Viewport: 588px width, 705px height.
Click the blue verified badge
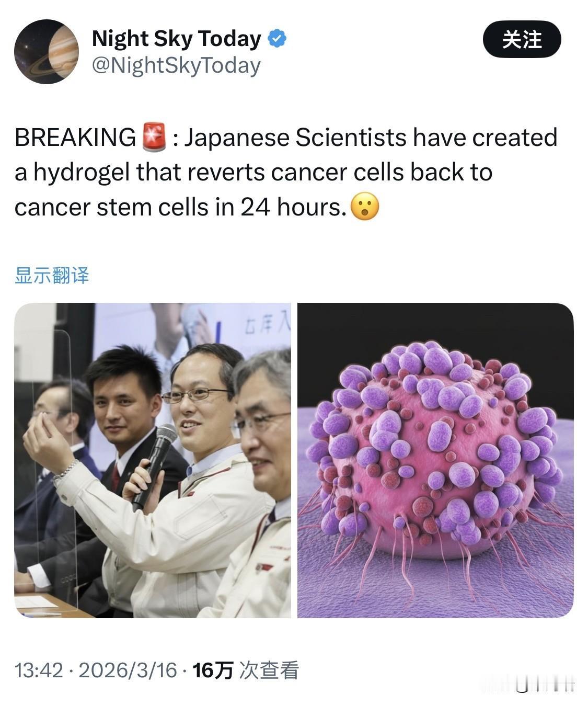[x=277, y=39]
